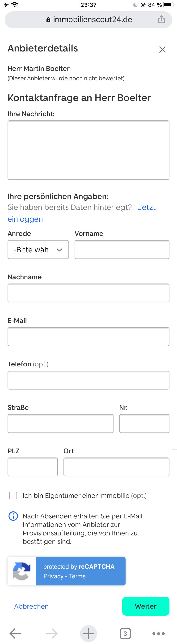
Task: Tap the reCAPTCHA logo badge
Action: 22,571
